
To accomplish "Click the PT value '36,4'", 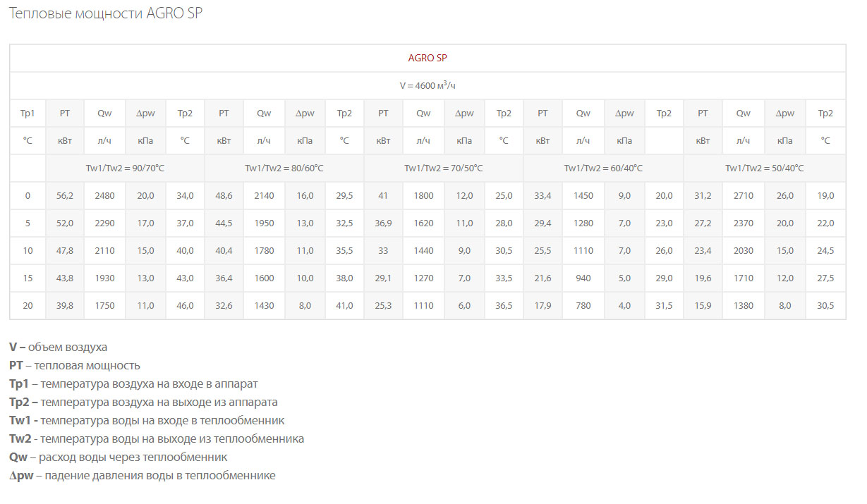I will coord(224,278).
